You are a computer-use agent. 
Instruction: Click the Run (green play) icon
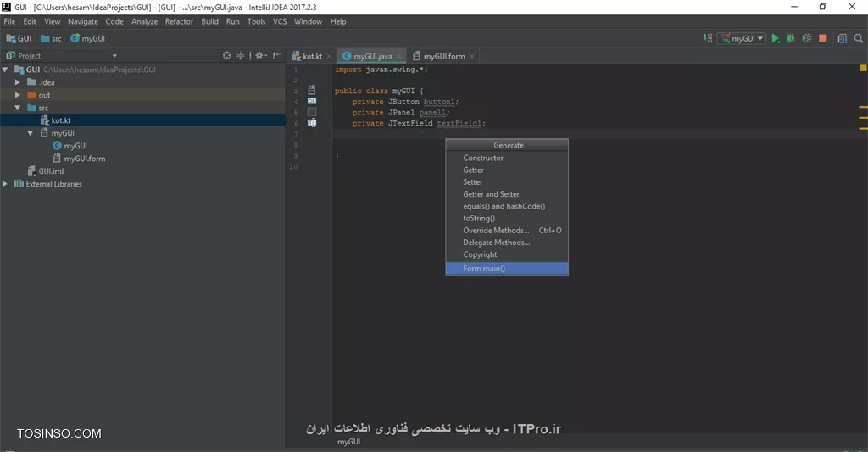(x=775, y=38)
